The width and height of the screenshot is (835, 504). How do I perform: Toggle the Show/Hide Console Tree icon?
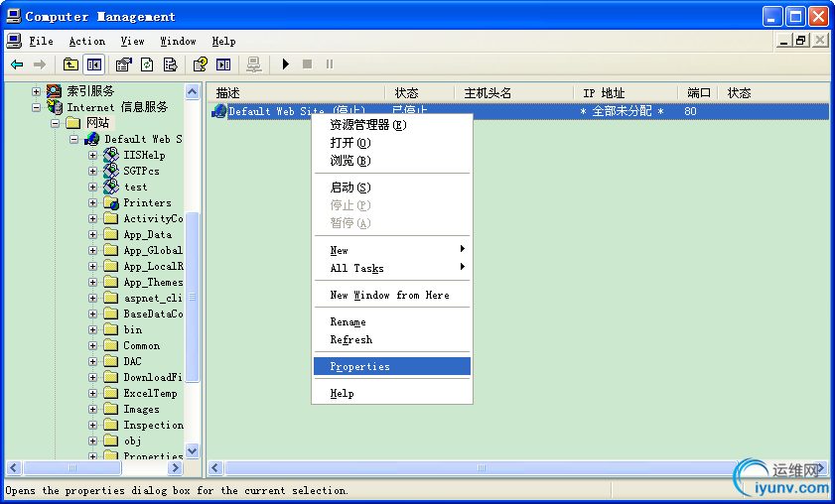coord(94,64)
